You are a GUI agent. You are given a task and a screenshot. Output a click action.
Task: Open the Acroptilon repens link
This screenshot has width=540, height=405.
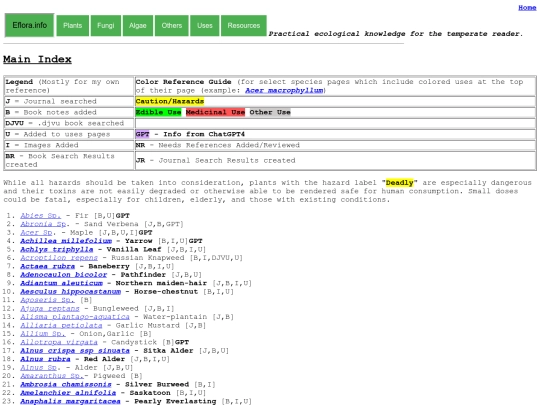[x=59, y=258]
